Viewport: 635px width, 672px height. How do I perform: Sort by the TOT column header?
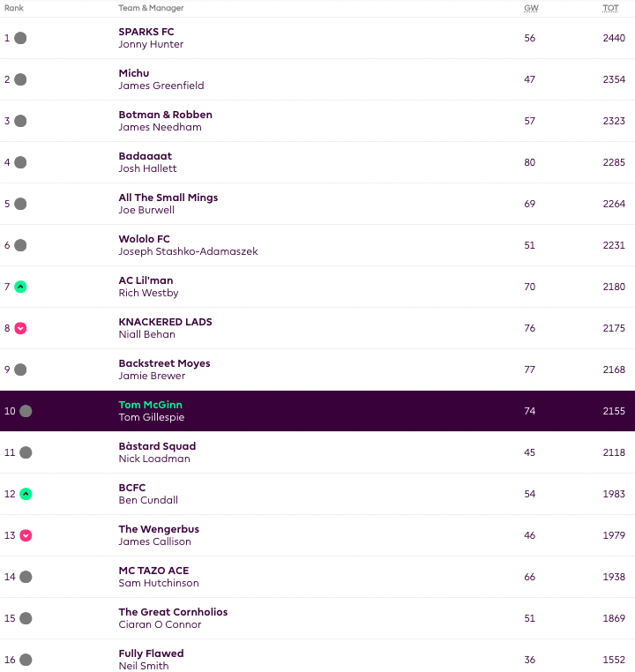pyautogui.click(x=610, y=8)
